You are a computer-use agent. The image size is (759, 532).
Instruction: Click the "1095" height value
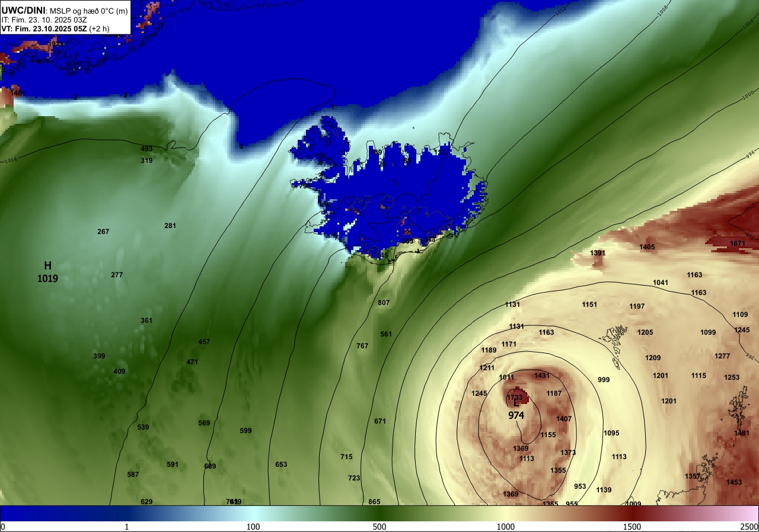point(611,433)
